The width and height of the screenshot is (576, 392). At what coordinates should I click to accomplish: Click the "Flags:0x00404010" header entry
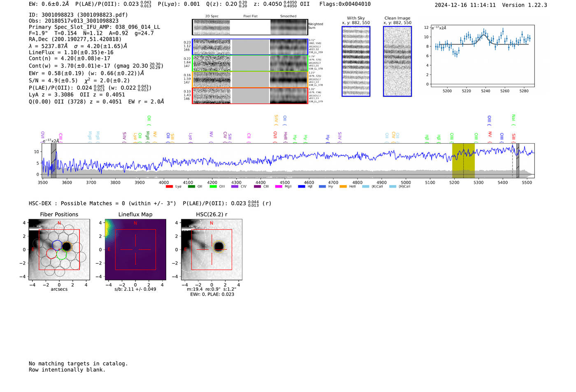[345, 4]
